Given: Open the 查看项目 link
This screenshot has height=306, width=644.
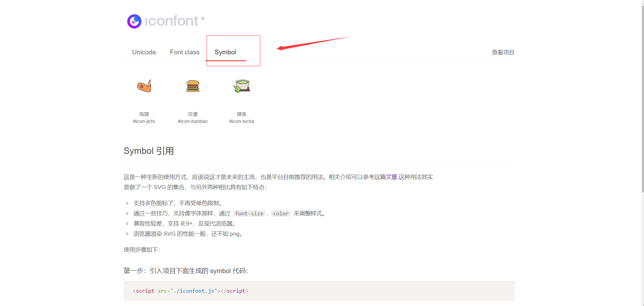Looking at the screenshot, I should click(503, 52).
